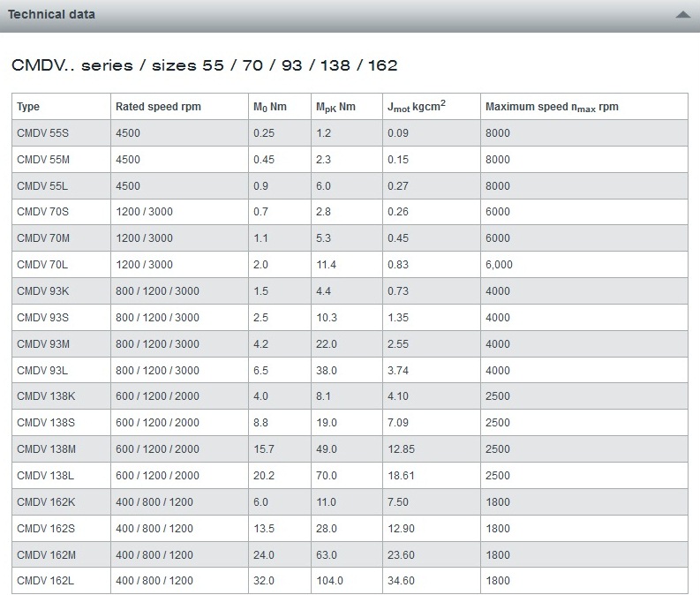
Task: Click the 1.2 MpK value for CMDV 55S
Action: click(323, 133)
